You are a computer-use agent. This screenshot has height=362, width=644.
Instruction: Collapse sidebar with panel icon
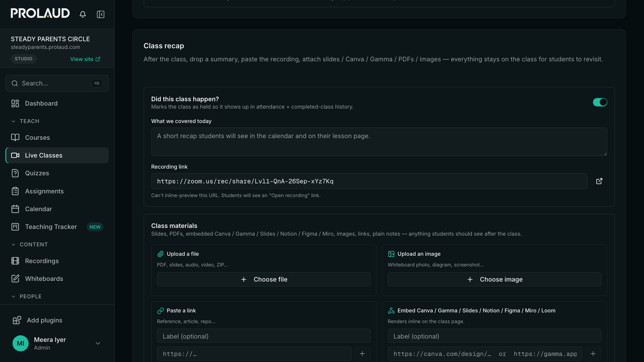pyautogui.click(x=101, y=14)
